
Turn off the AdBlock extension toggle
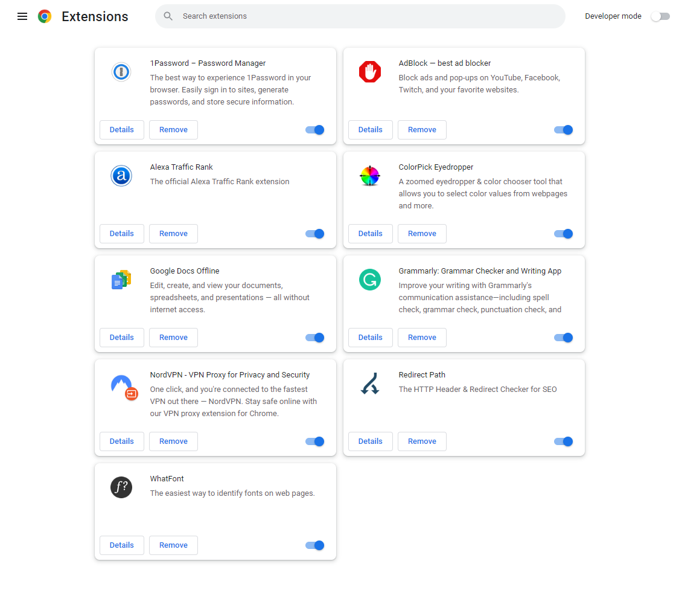pyautogui.click(x=563, y=130)
